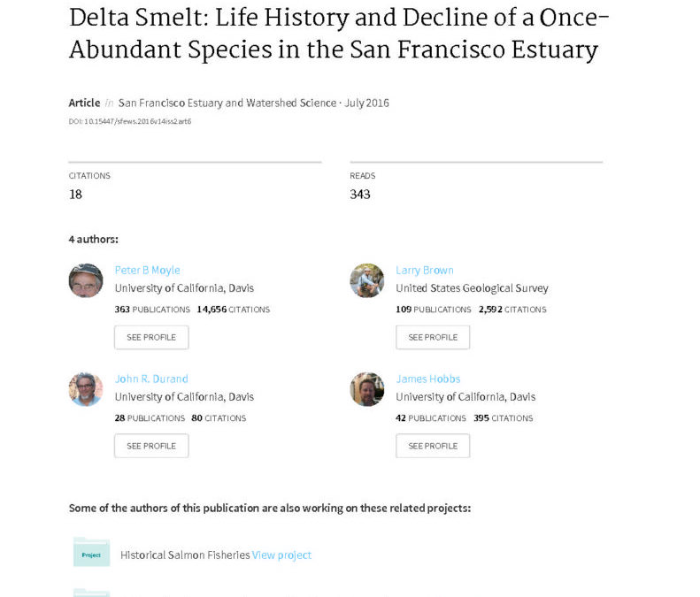This screenshot has width=700, height=597.
Task: Open James Hobbs author link
Action: (427, 379)
